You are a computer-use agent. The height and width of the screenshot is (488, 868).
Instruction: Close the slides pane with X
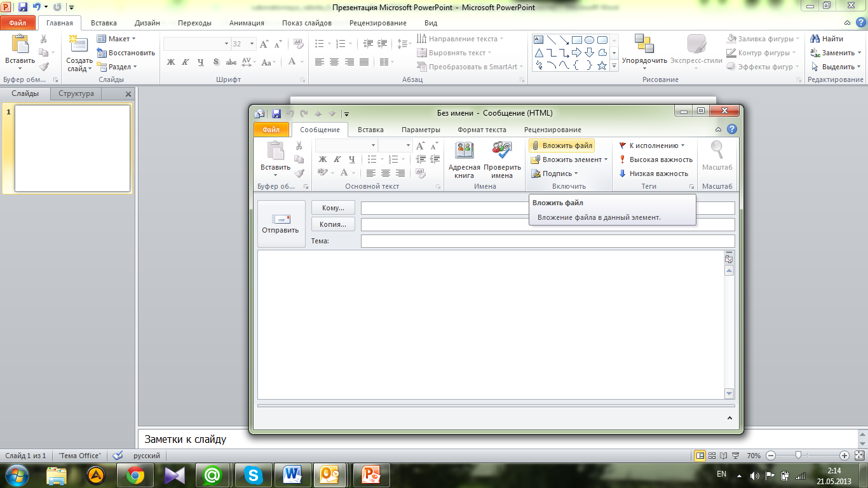(x=128, y=94)
